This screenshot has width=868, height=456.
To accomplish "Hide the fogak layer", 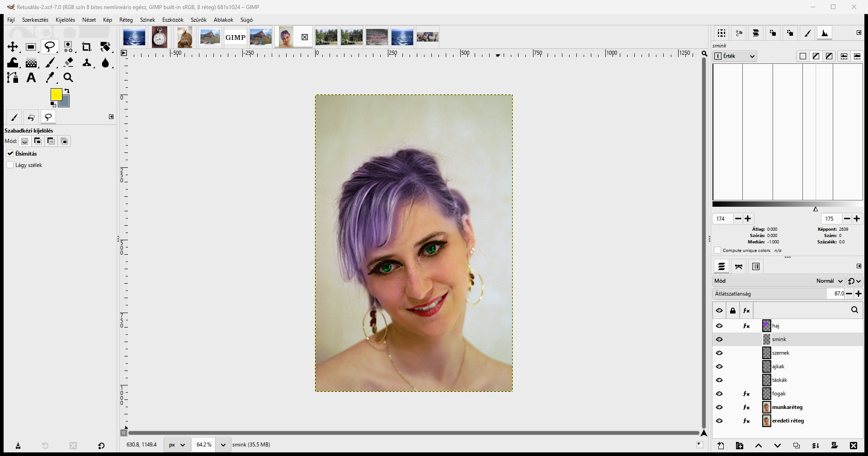I will 719,394.
